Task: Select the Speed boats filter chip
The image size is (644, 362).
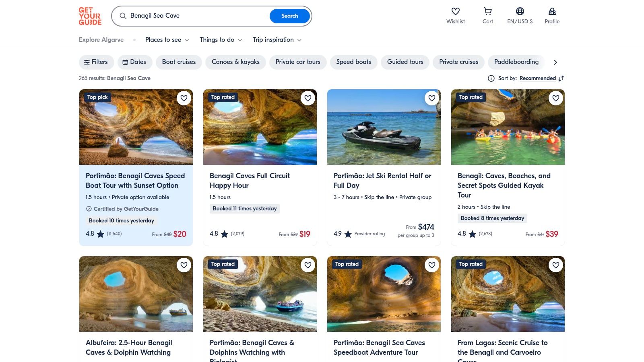Action: coord(353,62)
